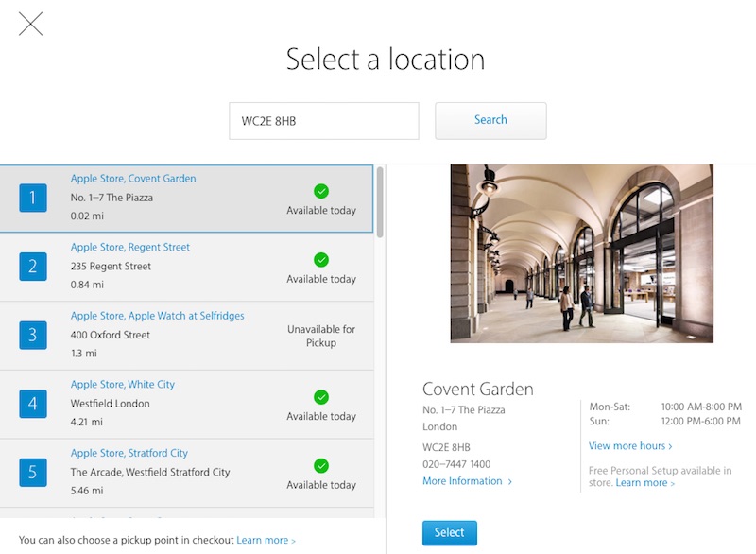Click the address No. 1–7 The Piazza in list

click(x=112, y=198)
